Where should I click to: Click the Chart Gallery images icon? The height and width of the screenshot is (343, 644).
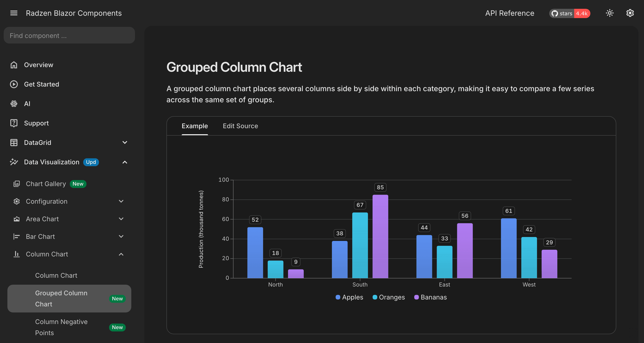tap(16, 184)
